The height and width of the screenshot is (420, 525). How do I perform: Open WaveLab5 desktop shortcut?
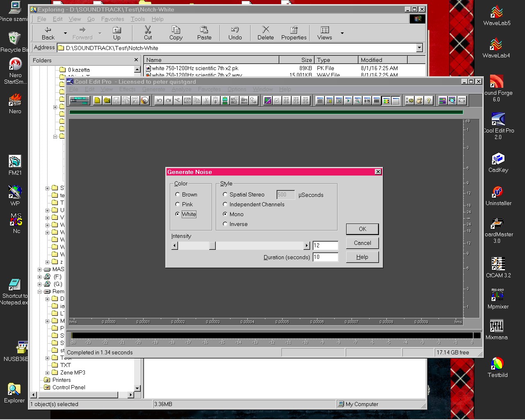tap(497, 16)
